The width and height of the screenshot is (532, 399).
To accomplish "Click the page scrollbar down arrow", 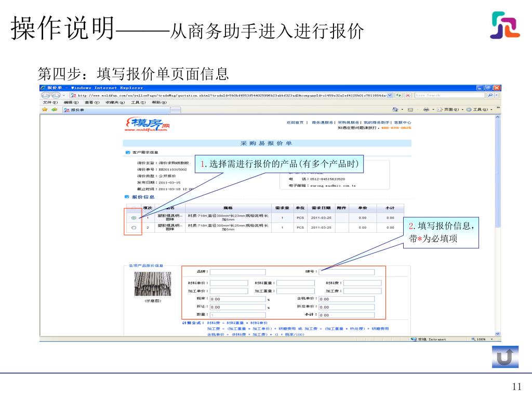I will pyautogui.click(x=497, y=334).
